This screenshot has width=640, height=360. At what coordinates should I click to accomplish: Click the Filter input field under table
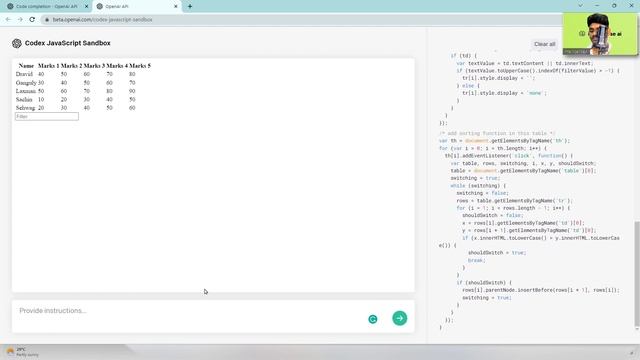(x=47, y=116)
